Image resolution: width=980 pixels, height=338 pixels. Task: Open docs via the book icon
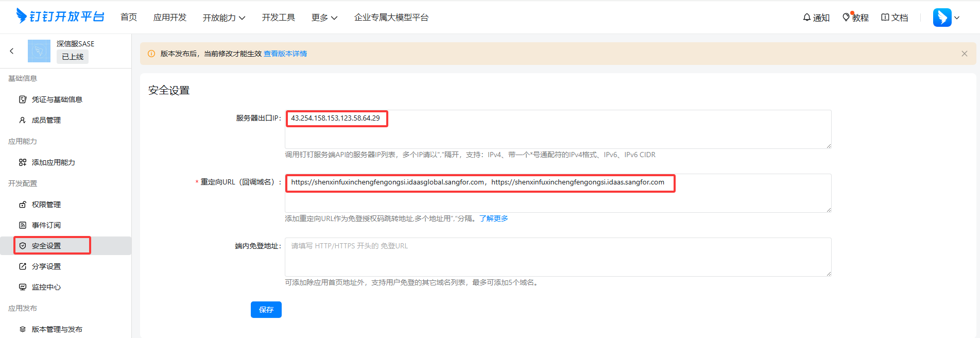coord(885,18)
